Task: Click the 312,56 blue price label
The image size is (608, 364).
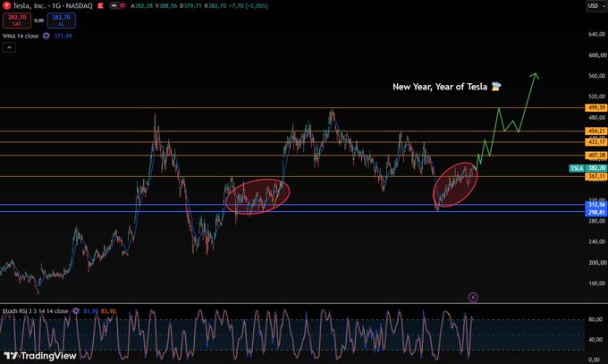Action: tap(596, 205)
